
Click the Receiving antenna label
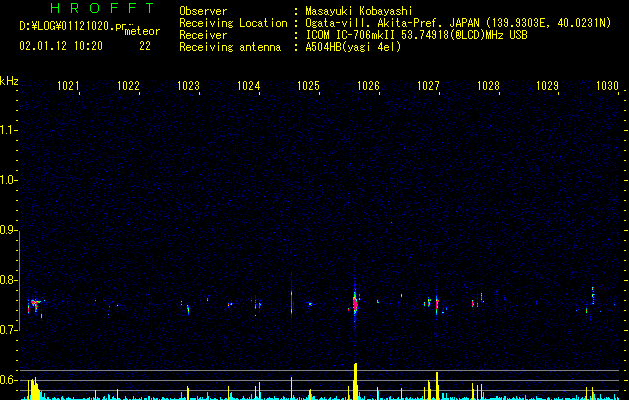coord(230,47)
